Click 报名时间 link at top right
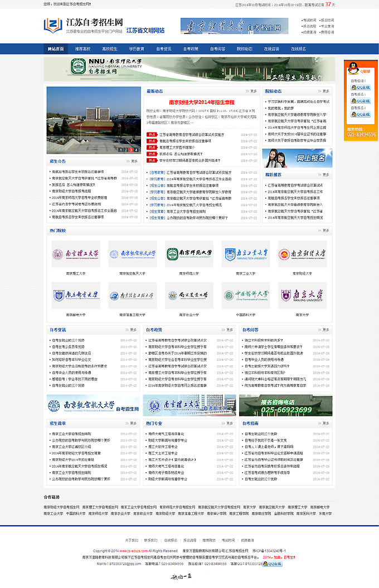 [x=327, y=20]
